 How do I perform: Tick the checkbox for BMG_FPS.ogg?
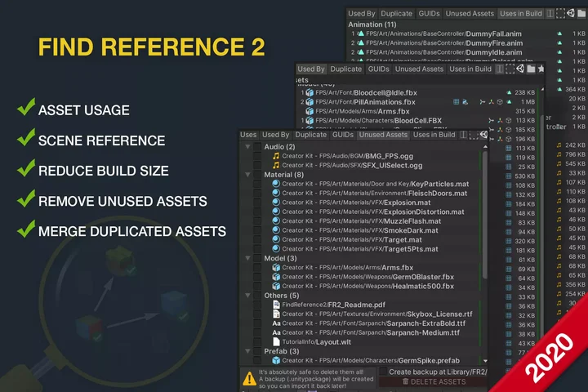[257, 156]
